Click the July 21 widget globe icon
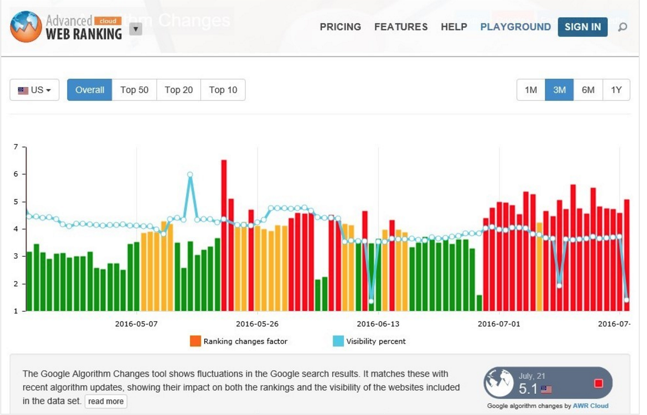 (x=498, y=383)
